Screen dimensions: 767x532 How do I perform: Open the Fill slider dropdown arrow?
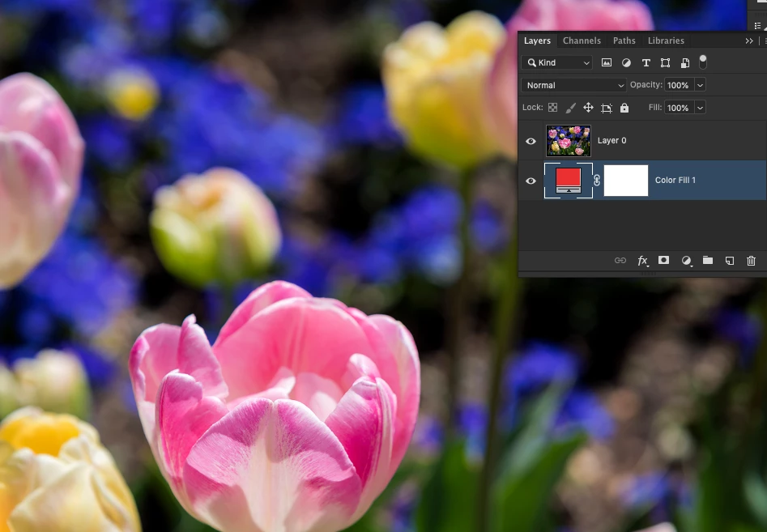700,108
